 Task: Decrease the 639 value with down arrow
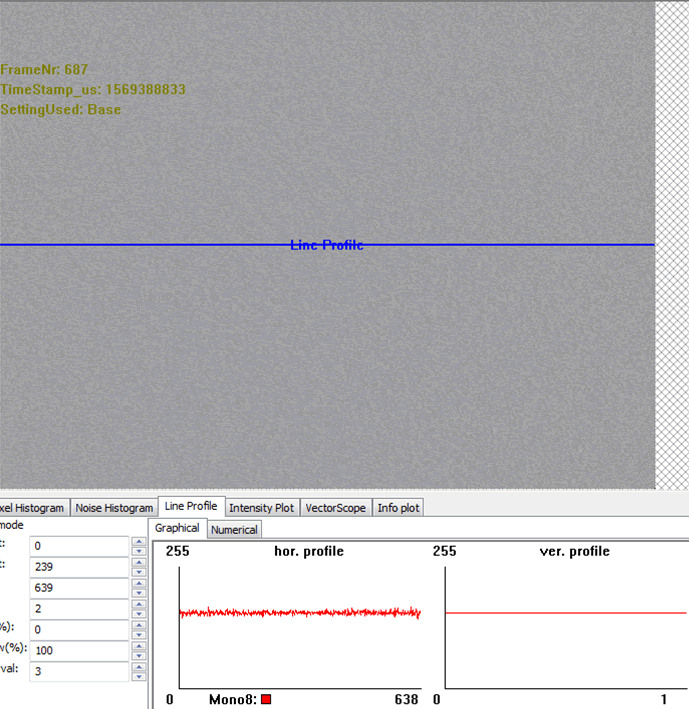(x=138, y=593)
